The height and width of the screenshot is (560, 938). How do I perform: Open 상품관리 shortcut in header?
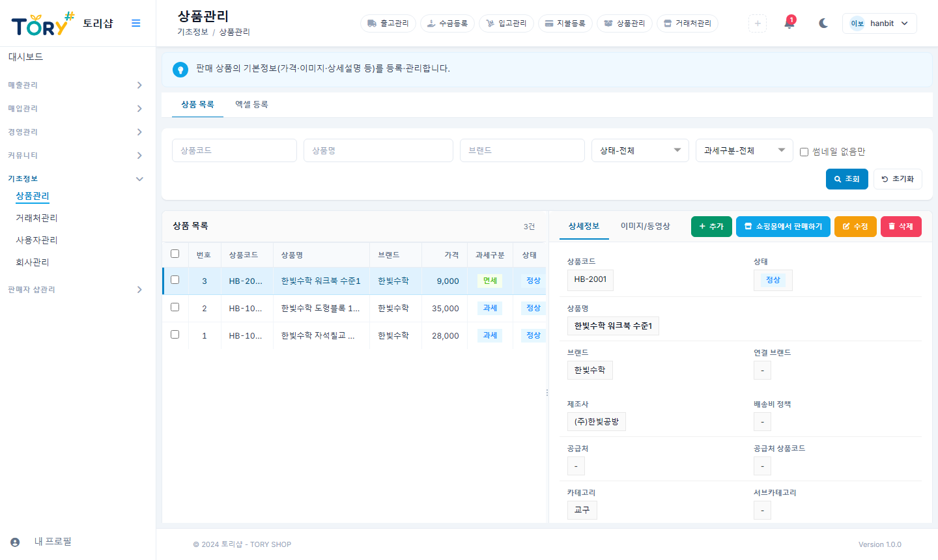coord(625,23)
